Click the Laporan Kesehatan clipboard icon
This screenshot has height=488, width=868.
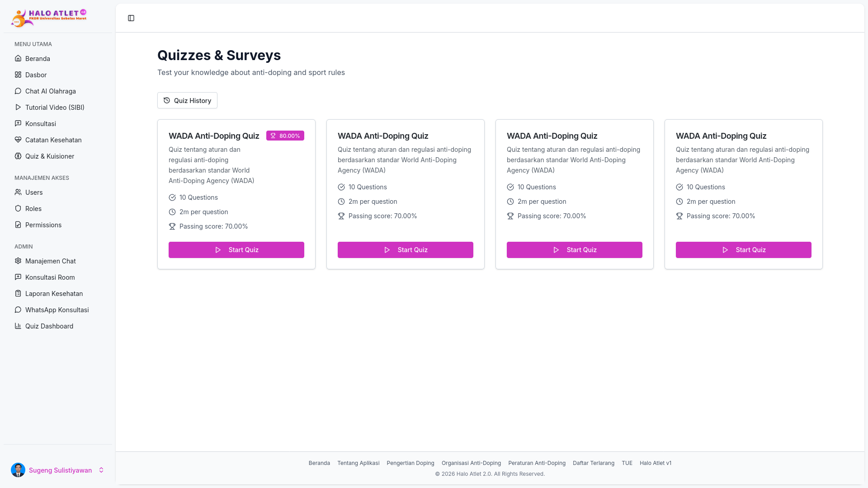click(x=18, y=293)
